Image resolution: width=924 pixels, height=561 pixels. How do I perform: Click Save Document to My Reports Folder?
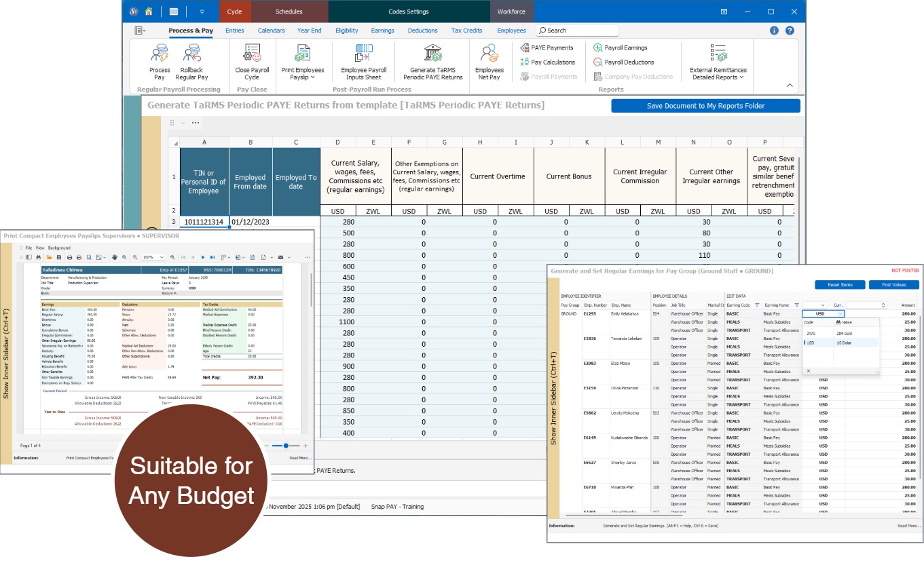point(705,106)
